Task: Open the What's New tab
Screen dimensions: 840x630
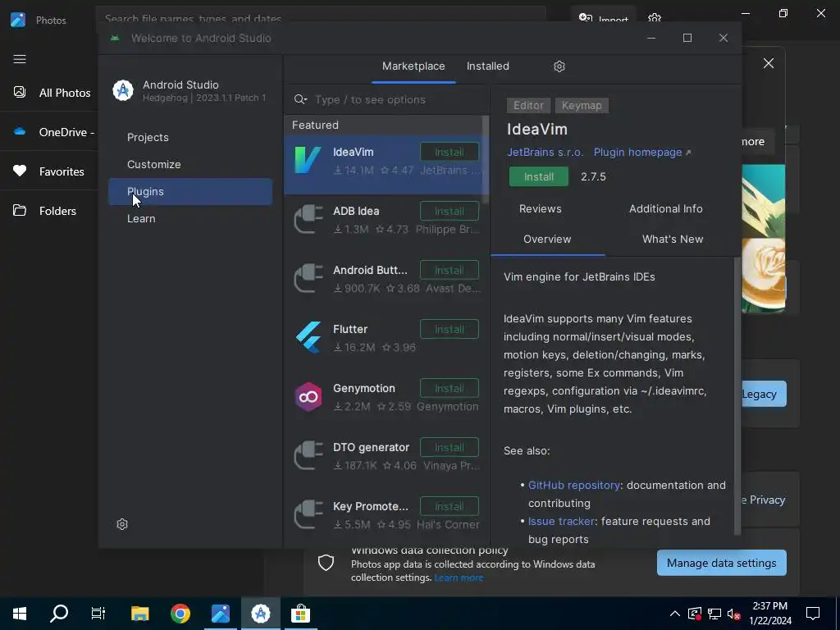Action: pos(673,239)
